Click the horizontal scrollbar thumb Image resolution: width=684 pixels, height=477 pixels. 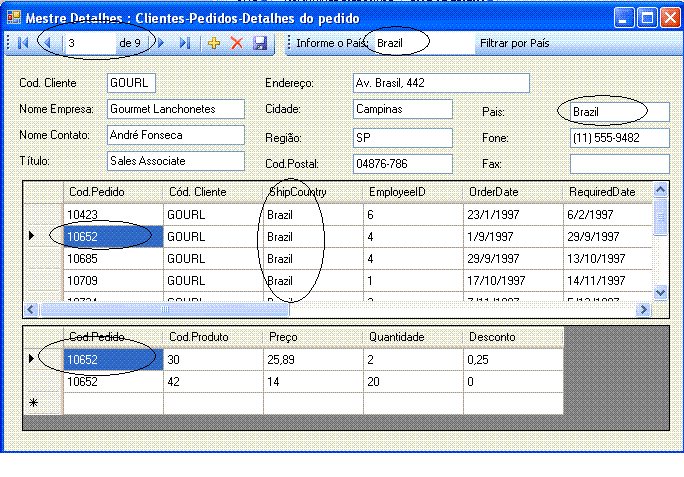[x=164, y=309]
